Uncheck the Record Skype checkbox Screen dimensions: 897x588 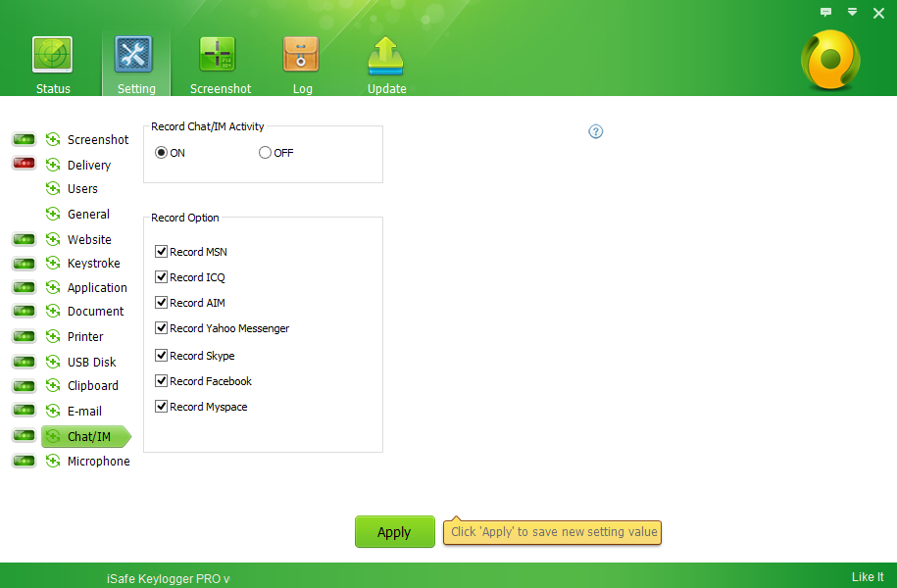coord(162,355)
